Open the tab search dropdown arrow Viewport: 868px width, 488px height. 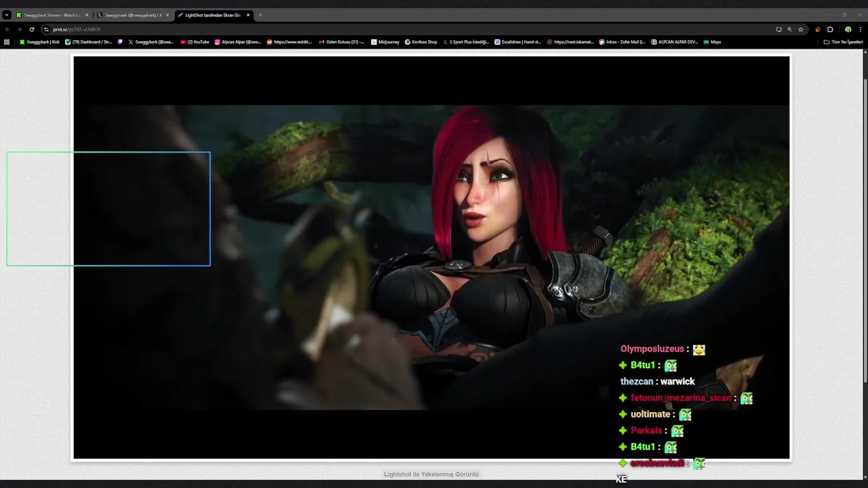click(x=7, y=15)
